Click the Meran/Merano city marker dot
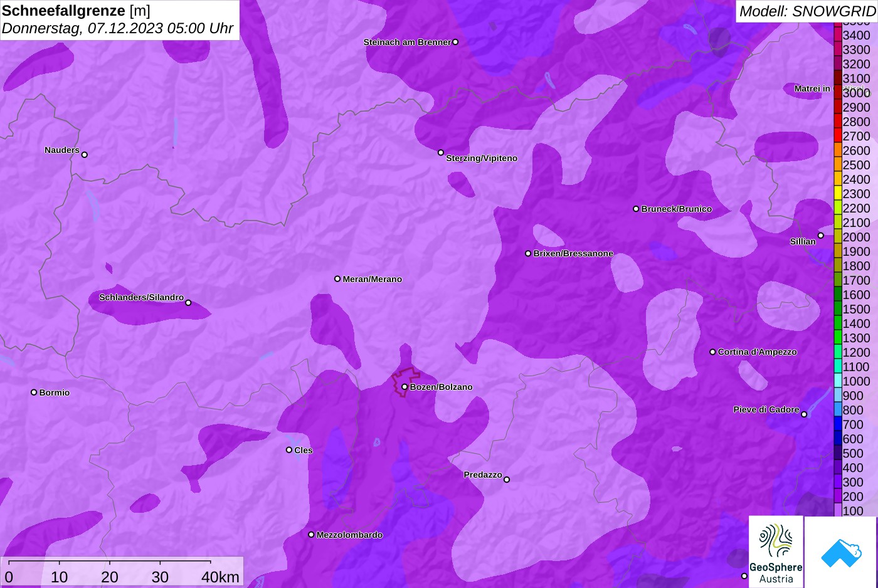This screenshot has width=878, height=588. (x=337, y=279)
